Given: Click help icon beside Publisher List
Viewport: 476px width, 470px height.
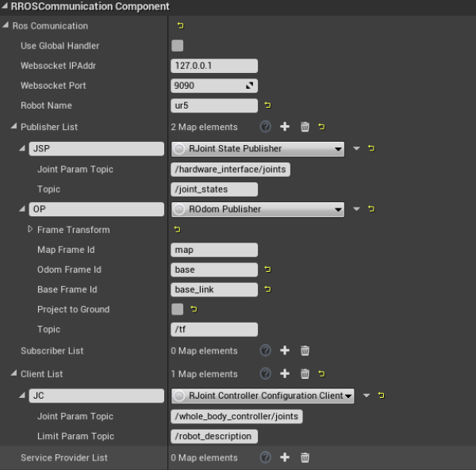Looking at the screenshot, I should click(x=265, y=127).
